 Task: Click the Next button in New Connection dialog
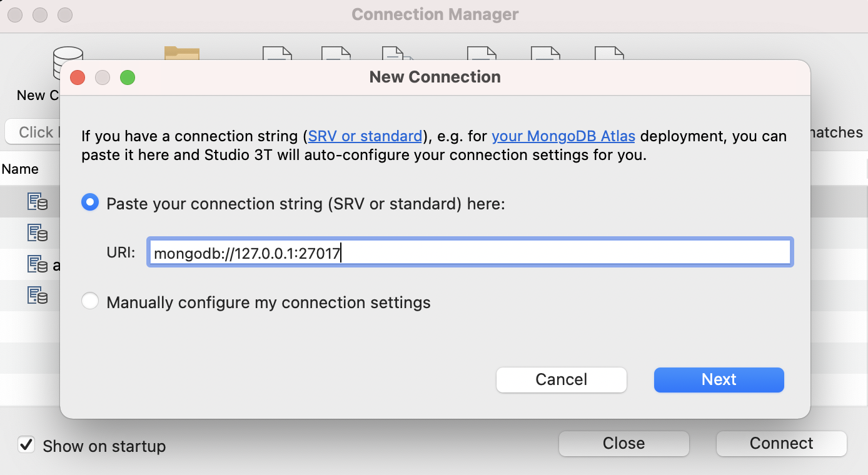pyautogui.click(x=719, y=379)
